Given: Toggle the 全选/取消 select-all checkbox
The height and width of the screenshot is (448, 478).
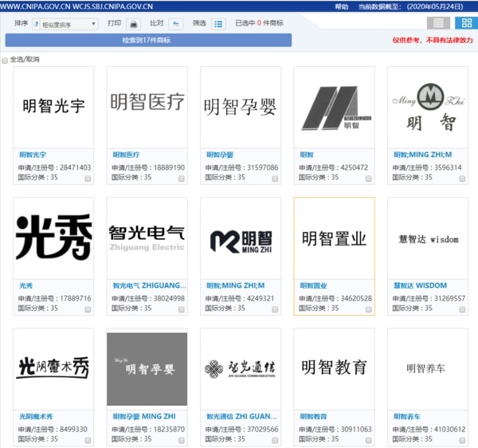Looking at the screenshot, I should (x=5, y=60).
